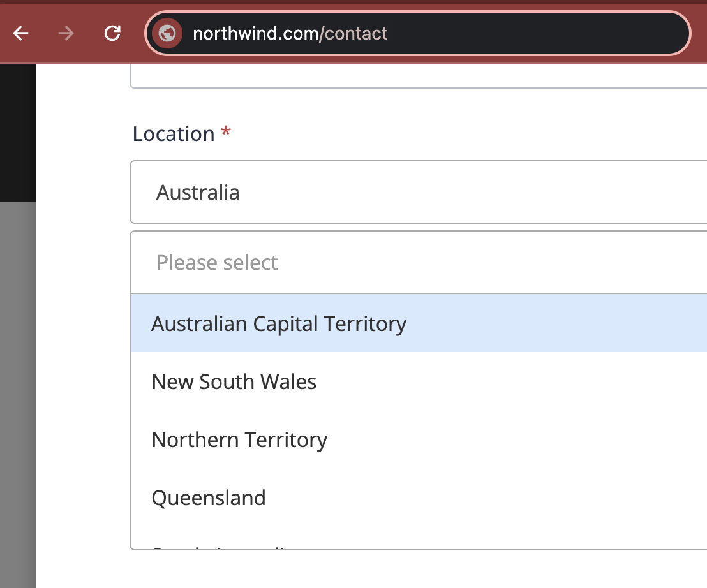Choose New South Wales as the state
707x588 pixels.
point(234,381)
